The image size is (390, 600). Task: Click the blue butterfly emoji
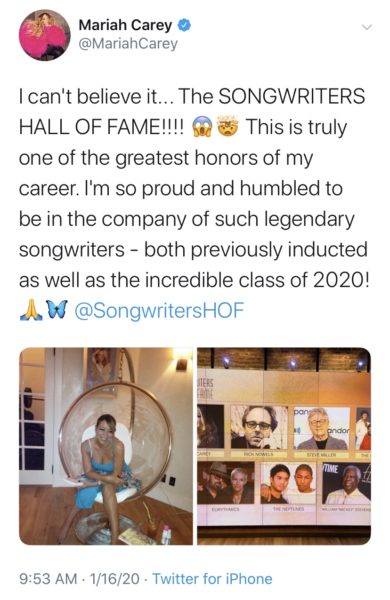57,310
